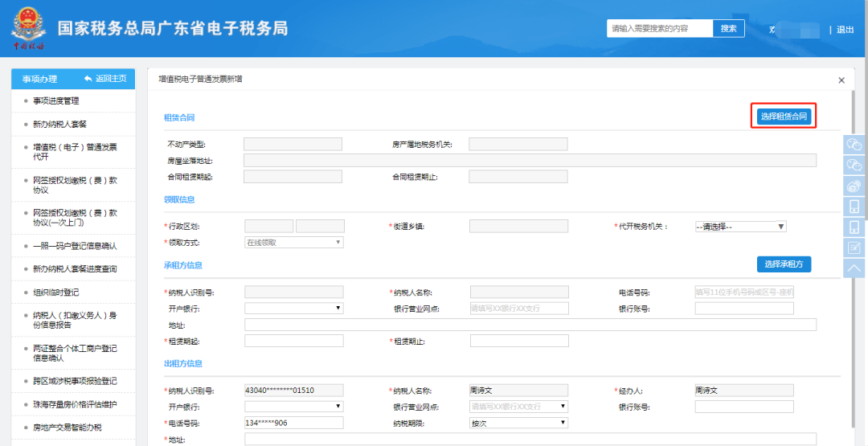Click the lessee's 纳税人识别号 field
The height and width of the screenshot is (446, 868).
click(294, 293)
